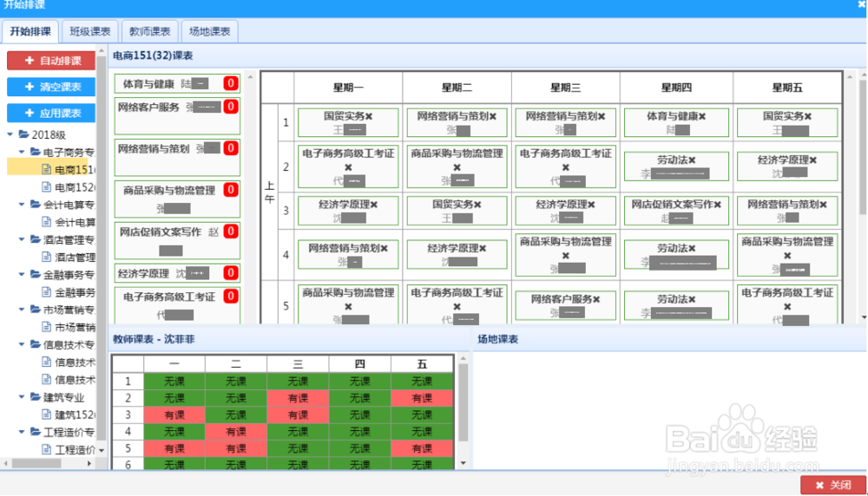Collapse the 金融事务 folder arrow

coord(22,274)
